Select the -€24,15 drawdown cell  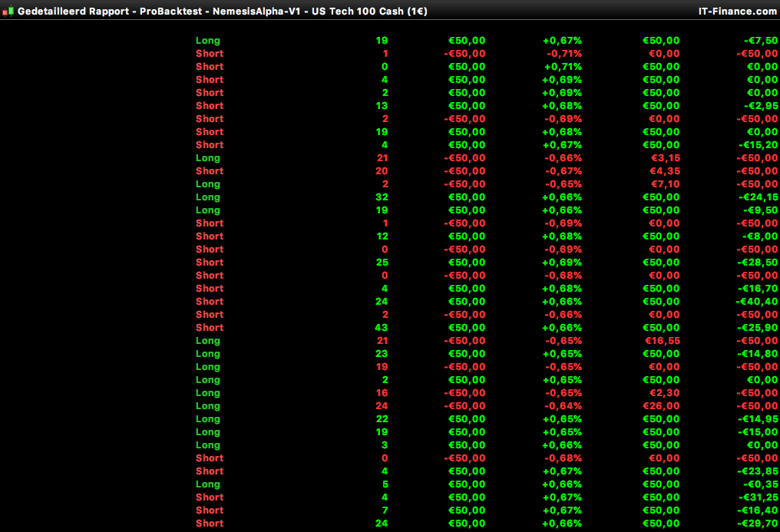coord(758,197)
